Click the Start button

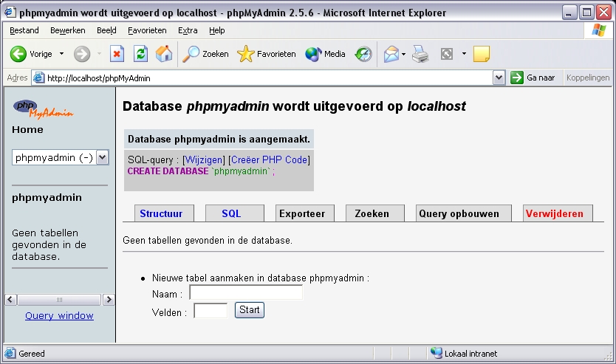click(250, 310)
